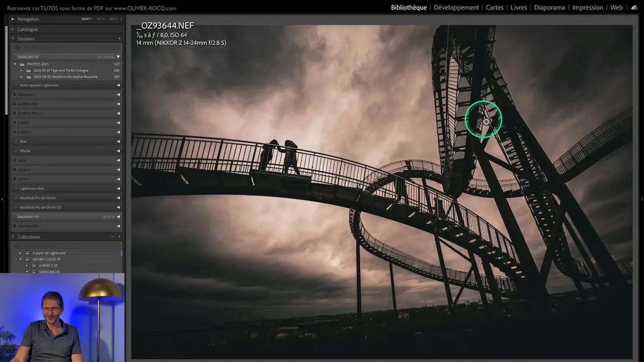Collapse the left panel using the edge arrow
The height and width of the screenshot is (362, 644).
[x=2, y=198]
